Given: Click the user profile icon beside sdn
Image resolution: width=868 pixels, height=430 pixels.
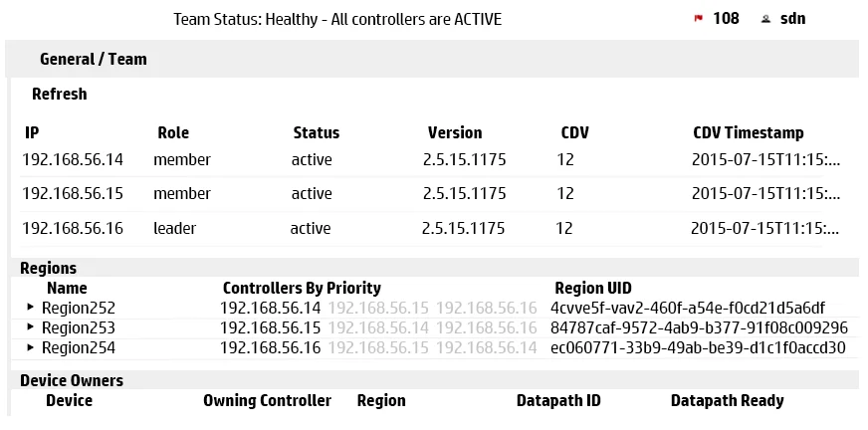Looking at the screenshot, I should point(765,19).
